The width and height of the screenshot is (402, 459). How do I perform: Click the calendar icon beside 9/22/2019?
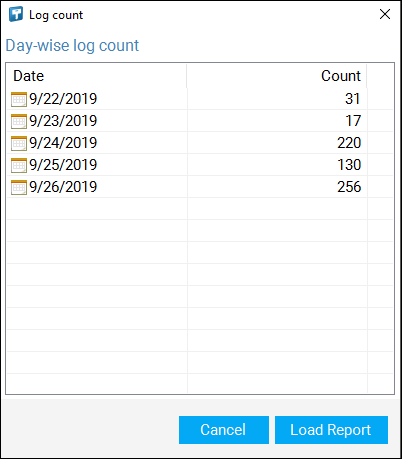click(19, 99)
